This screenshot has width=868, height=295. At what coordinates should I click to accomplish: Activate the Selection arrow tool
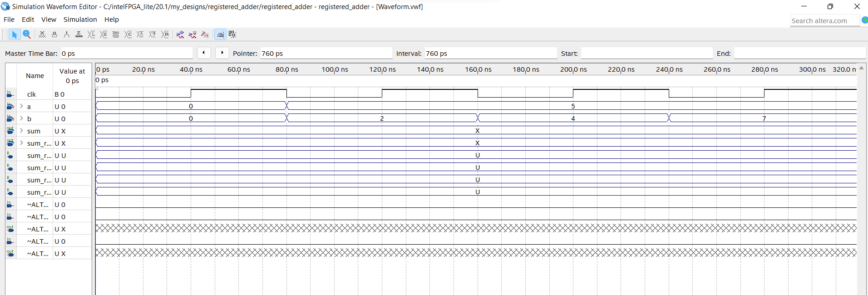coord(15,34)
